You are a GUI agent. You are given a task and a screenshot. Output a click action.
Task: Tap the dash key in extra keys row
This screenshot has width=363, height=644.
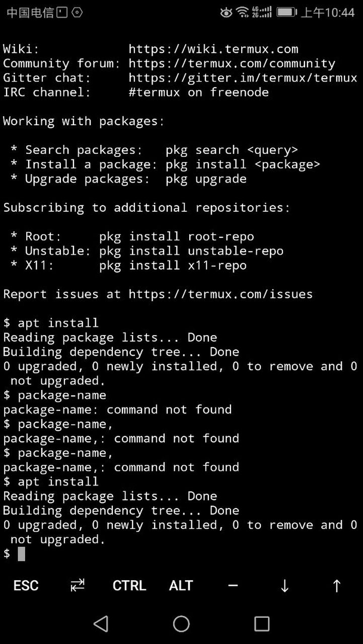pyautogui.click(x=233, y=586)
